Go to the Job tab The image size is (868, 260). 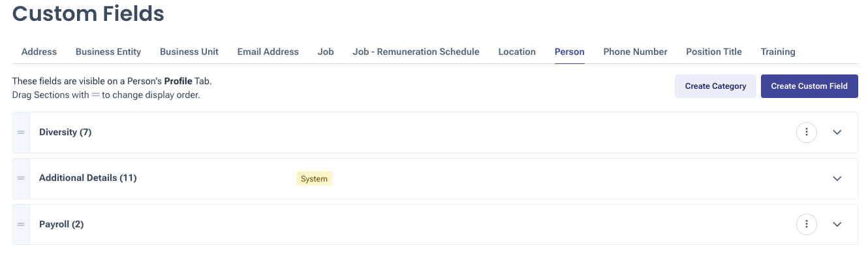326,52
